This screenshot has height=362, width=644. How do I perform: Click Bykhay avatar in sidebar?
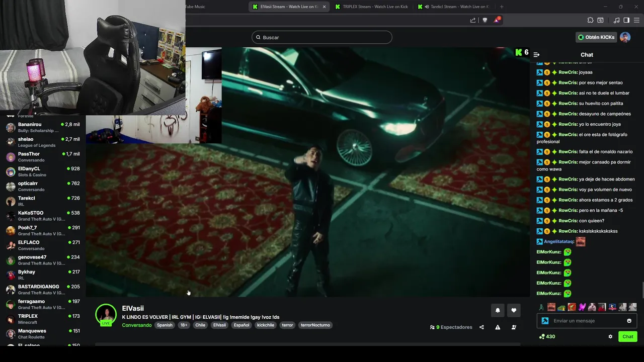coord(11,275)
